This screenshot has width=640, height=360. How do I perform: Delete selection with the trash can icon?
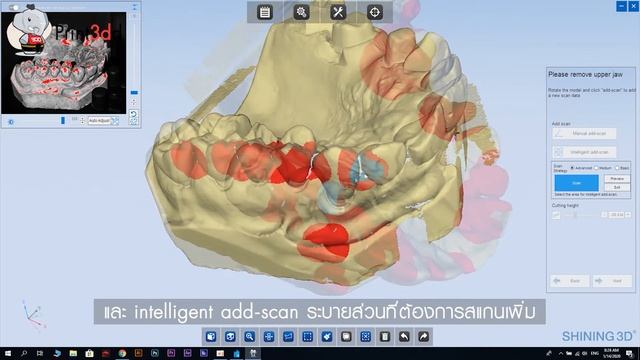click(385, 337)
